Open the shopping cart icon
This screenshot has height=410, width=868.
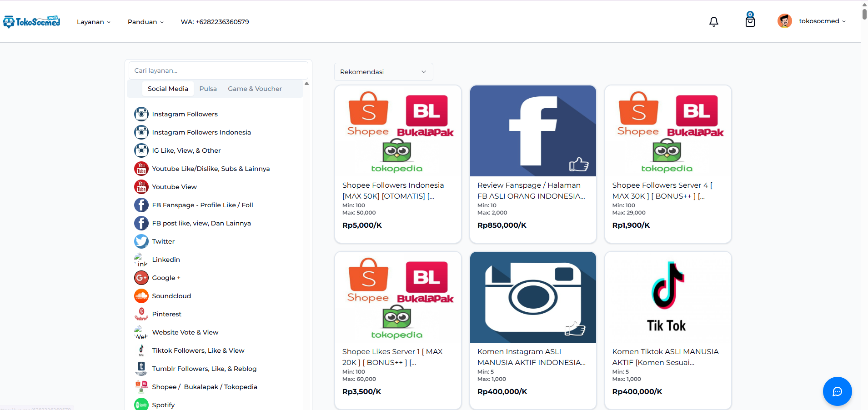pos(750,20)
